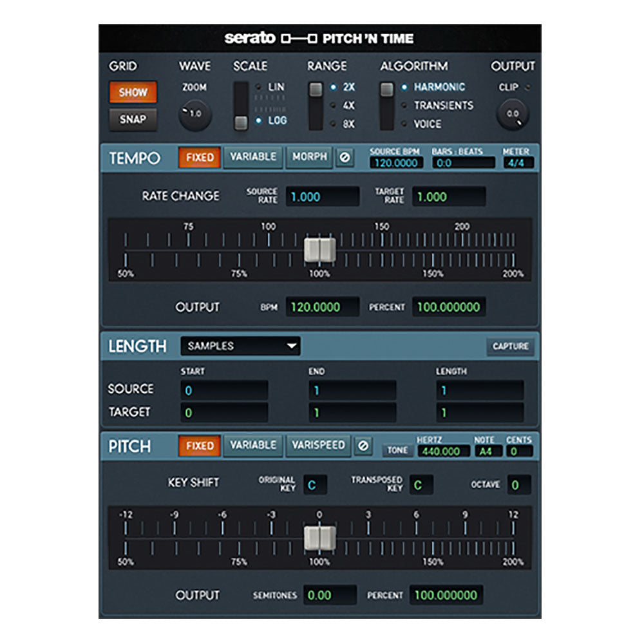Enable Snap in the Grid section
This screenshot has height=644, width=644.
tap(132, 118)
